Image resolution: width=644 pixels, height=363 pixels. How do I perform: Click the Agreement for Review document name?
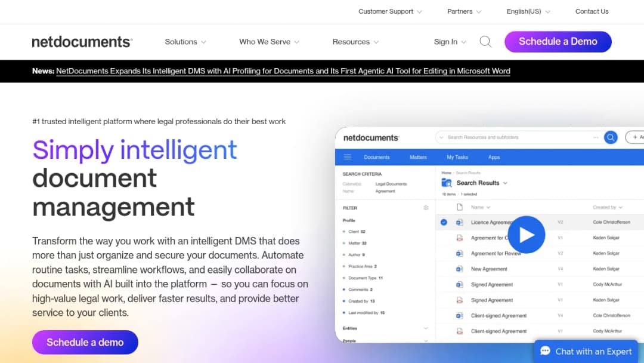click(496, 254)
